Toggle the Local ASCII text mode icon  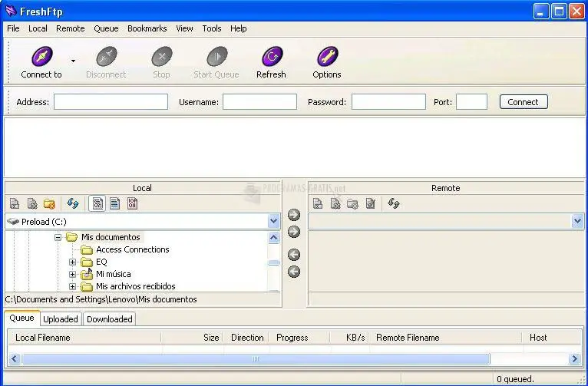(x=114, y=203)
